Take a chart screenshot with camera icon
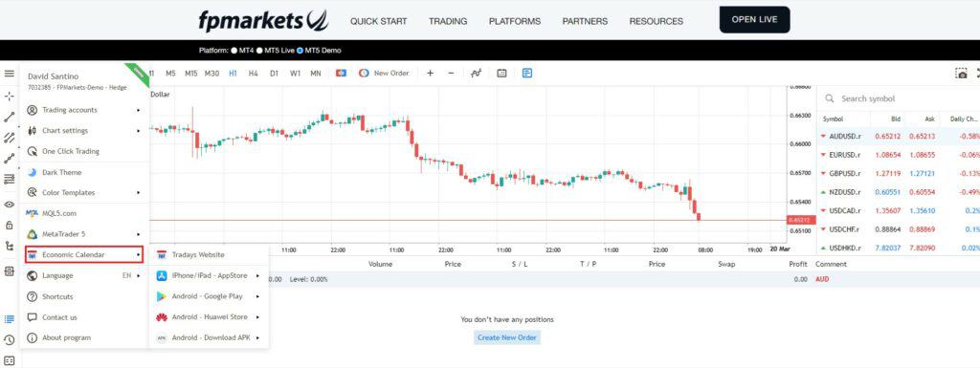980x368 pixels. 961,74
